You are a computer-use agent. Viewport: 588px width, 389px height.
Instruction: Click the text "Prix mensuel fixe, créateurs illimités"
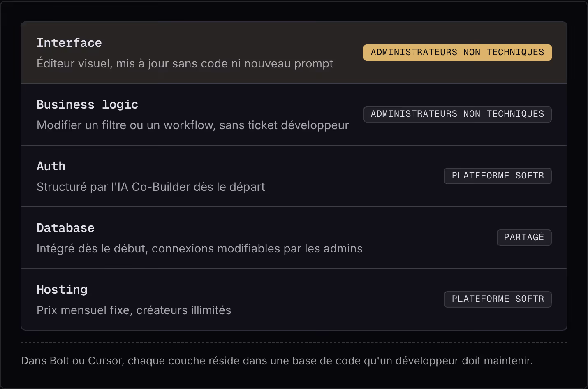click(x=134, y=310)
